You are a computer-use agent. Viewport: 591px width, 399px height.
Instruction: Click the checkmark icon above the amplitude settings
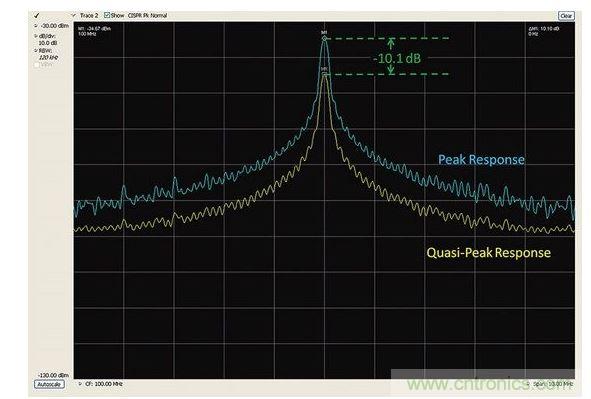coord(37,16)
